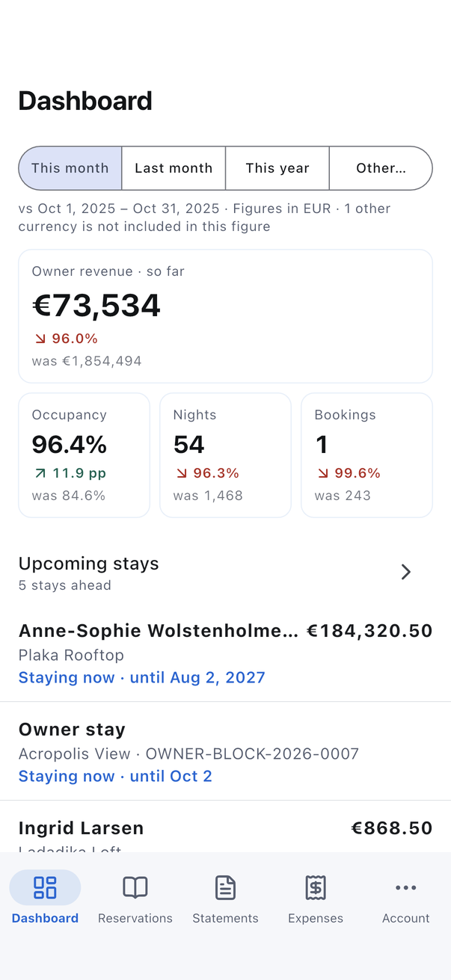451x980 pixels.
Task: Select the This month period segment
Action: 70,168
